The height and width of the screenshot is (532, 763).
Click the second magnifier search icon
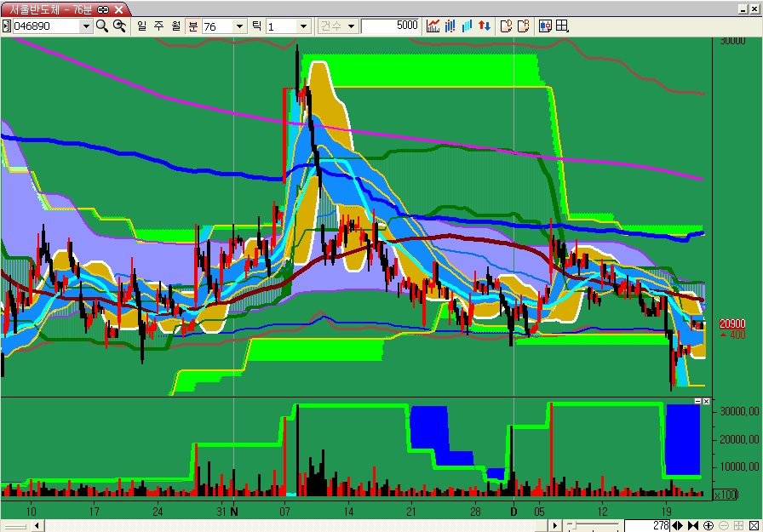point(119,26)
